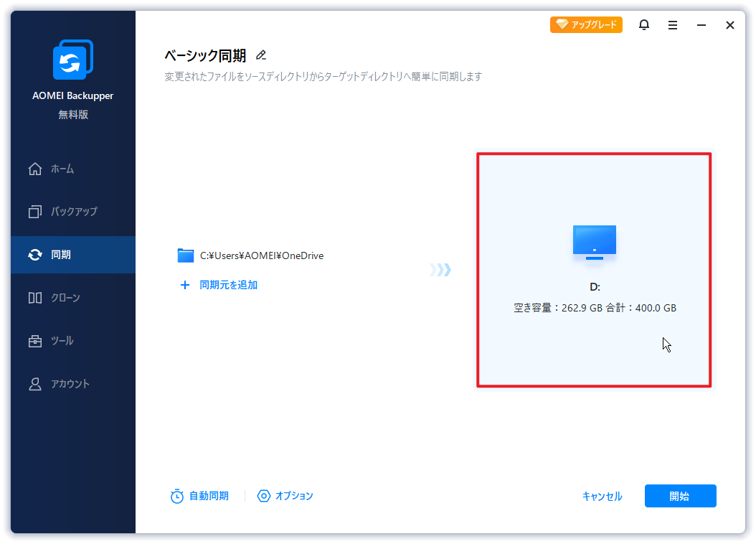This screenshot has height=544, width=756.
Task: Click the 同期元を追加 link
Action: click(229, 285)
